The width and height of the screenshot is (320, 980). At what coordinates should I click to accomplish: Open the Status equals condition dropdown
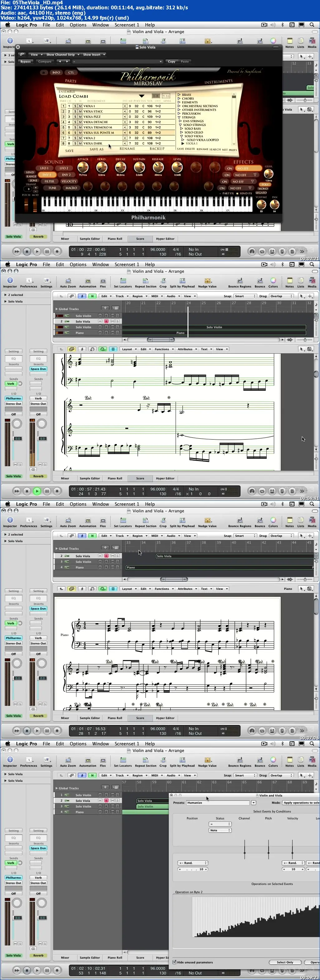(220, 824)
